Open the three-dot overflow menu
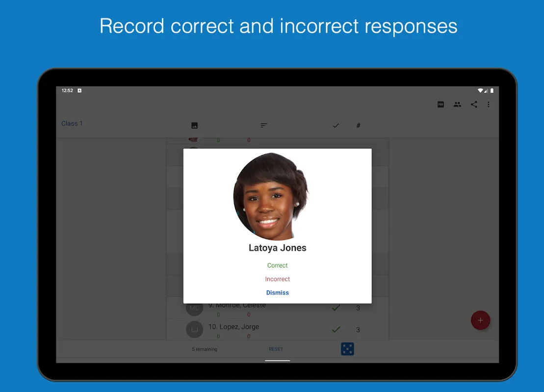 (x=489, y=104)
